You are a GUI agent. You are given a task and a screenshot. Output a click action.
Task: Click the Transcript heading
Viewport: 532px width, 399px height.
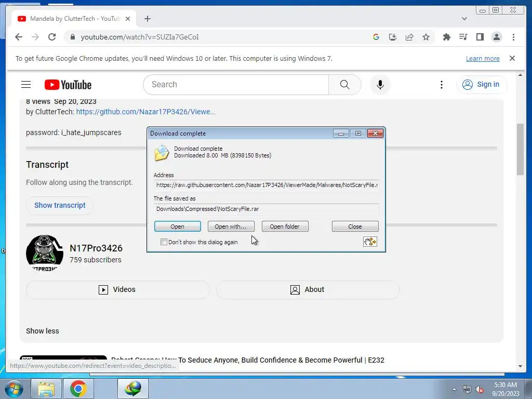tap(47, 165)
